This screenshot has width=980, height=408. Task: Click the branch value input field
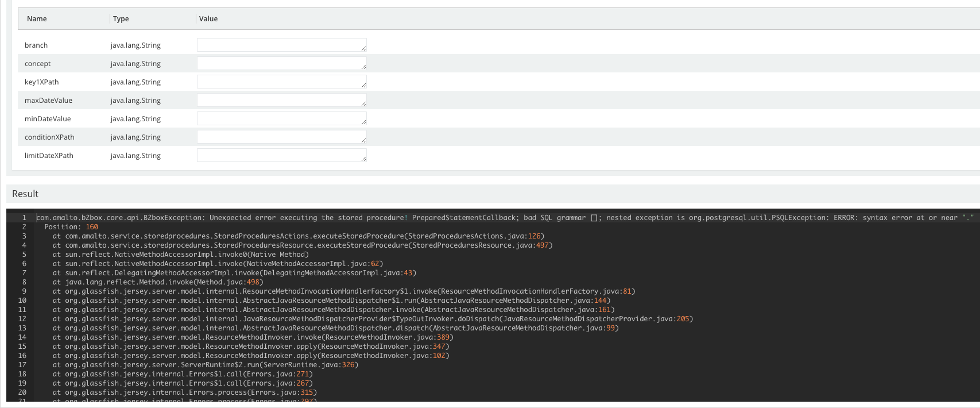281,45
